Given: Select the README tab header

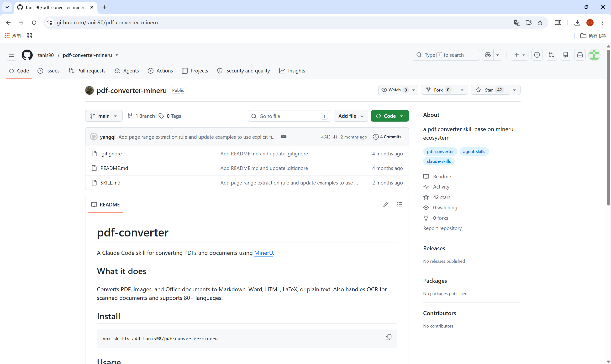Looking at the screenshot, I should (105, 204).
